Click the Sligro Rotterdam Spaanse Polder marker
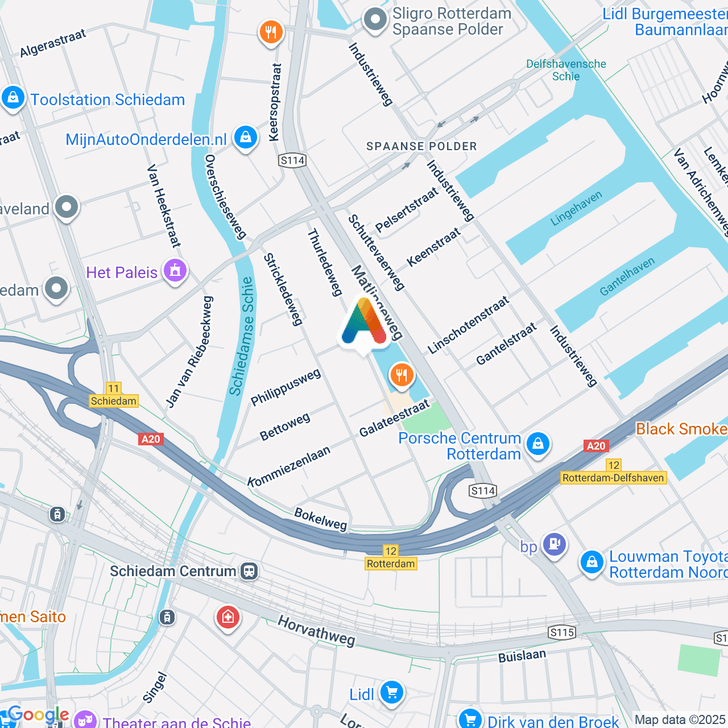This screenshot has height=728, width=728. click(x=375, y=20)
